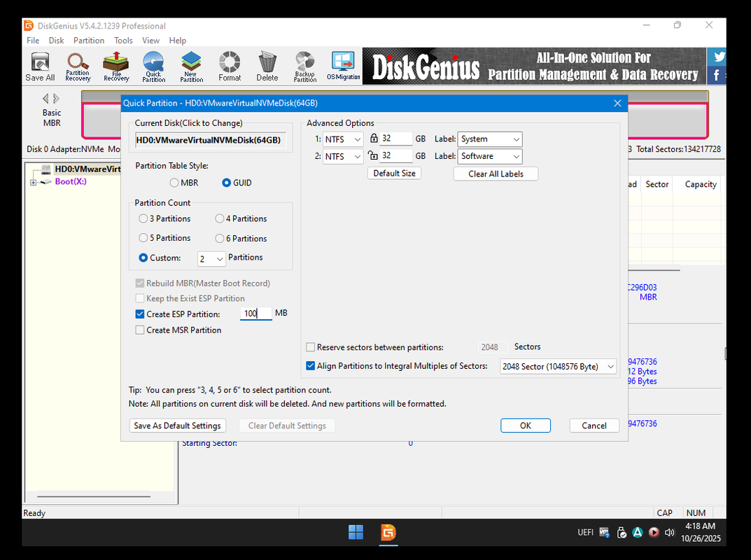This screenshot has width=751, height=560.
Task: Click the current disk HD0 selector button
Action: coord(211,141)
